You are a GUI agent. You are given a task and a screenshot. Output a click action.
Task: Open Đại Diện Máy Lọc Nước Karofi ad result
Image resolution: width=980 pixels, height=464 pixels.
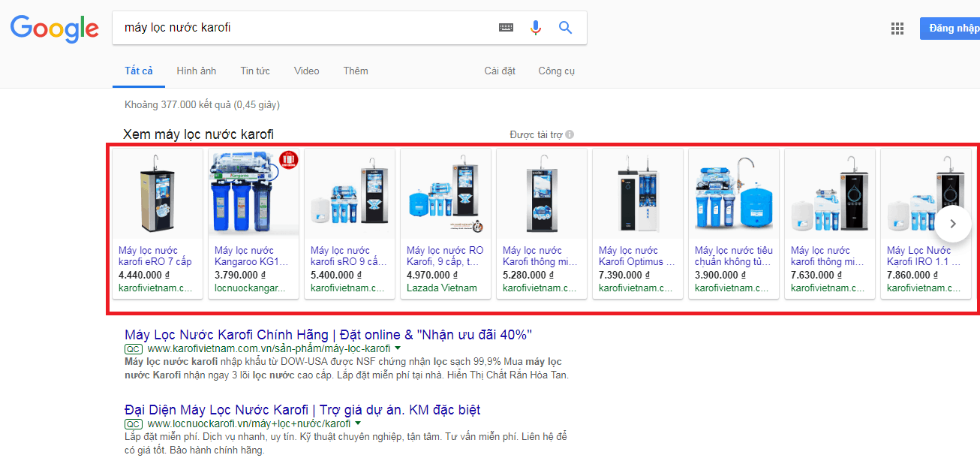302,410
